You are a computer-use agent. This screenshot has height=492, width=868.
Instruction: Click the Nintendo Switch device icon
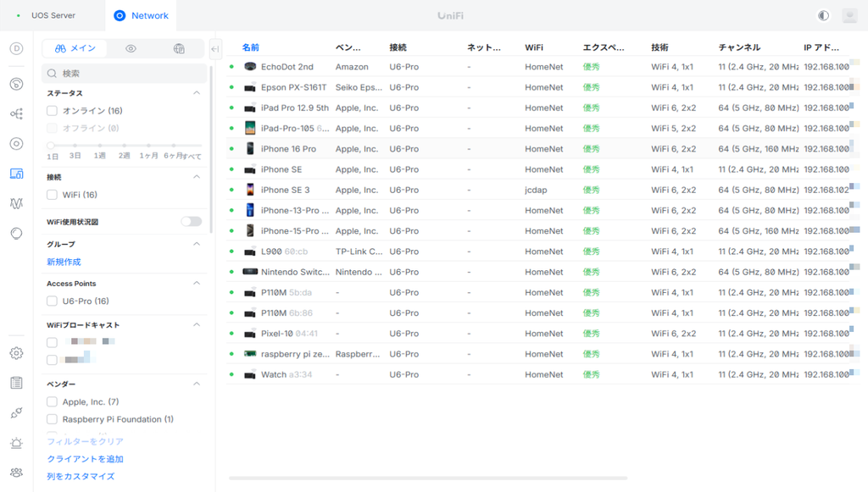pos(250,272)
